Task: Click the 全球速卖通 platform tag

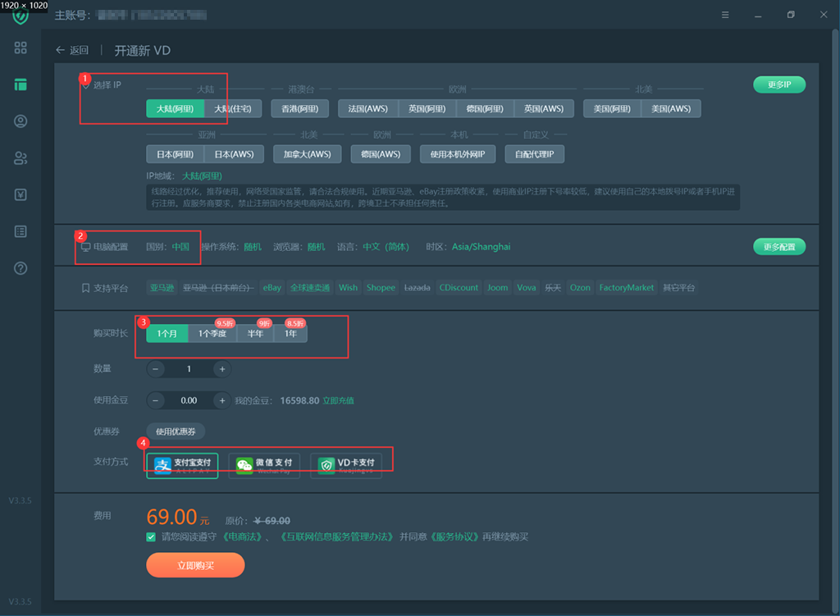Action: (x=310, y=288)
